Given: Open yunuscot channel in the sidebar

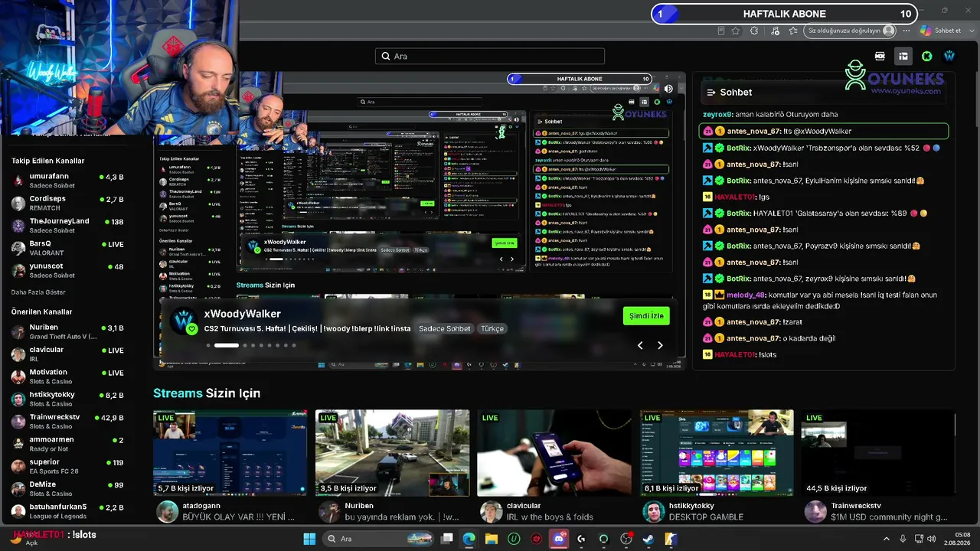Looking at the screenshot, I should pyautogui.click(x=67, y=270).
